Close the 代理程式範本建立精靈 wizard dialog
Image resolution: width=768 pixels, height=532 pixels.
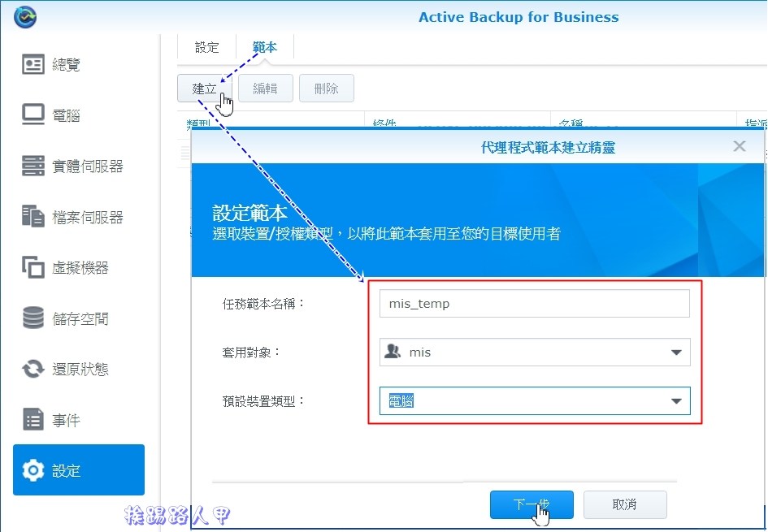click(739, 146)
